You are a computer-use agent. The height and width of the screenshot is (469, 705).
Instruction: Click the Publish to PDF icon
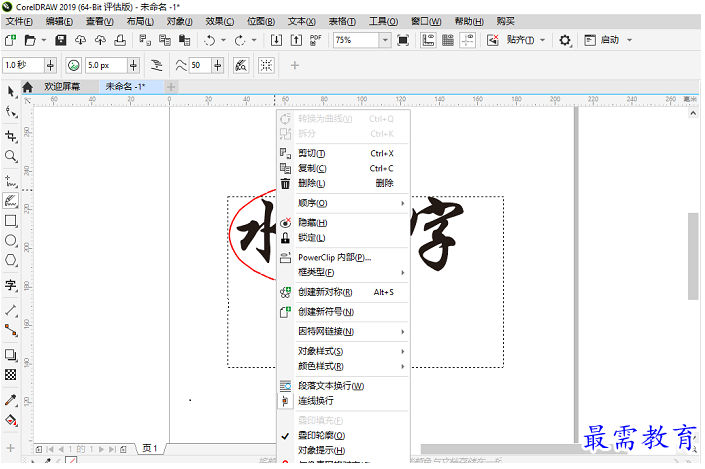tap(316, 40)
